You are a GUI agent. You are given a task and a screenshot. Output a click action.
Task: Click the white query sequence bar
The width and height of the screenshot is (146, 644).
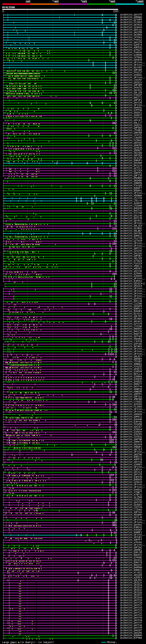click(x=60, y=10)
